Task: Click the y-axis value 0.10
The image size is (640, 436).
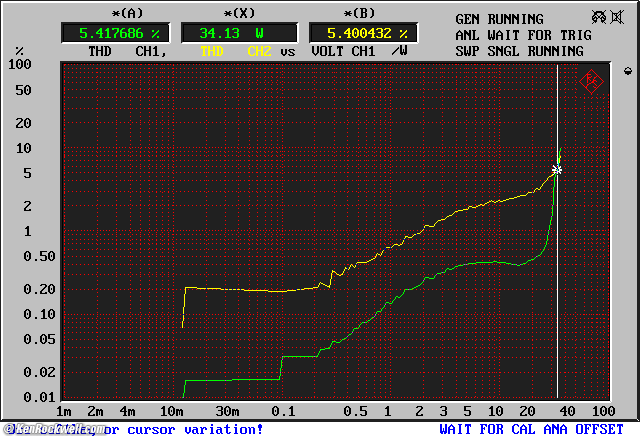Action: click(39, 314)
